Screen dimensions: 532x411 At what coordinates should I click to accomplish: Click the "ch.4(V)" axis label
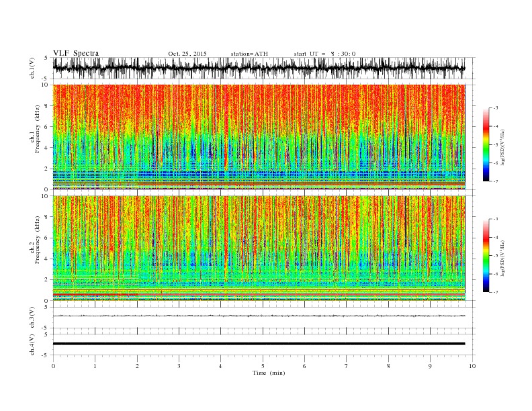(32, 345)
